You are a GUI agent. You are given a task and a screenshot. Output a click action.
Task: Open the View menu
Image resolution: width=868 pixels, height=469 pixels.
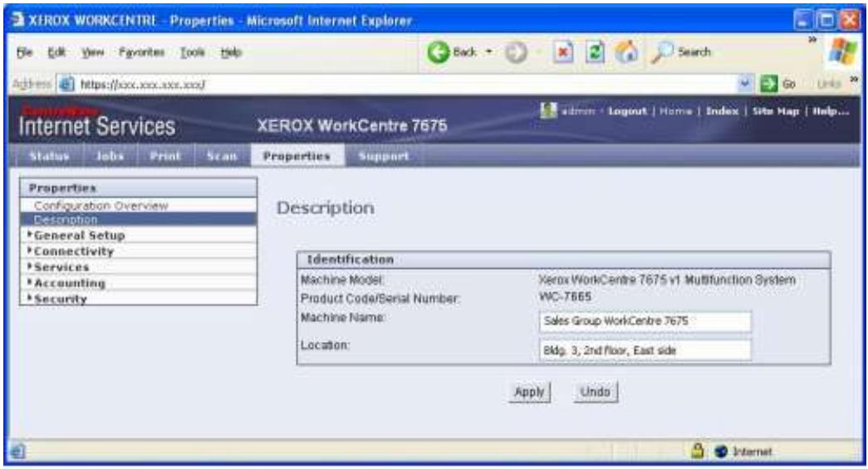click(x=92, y=52)
